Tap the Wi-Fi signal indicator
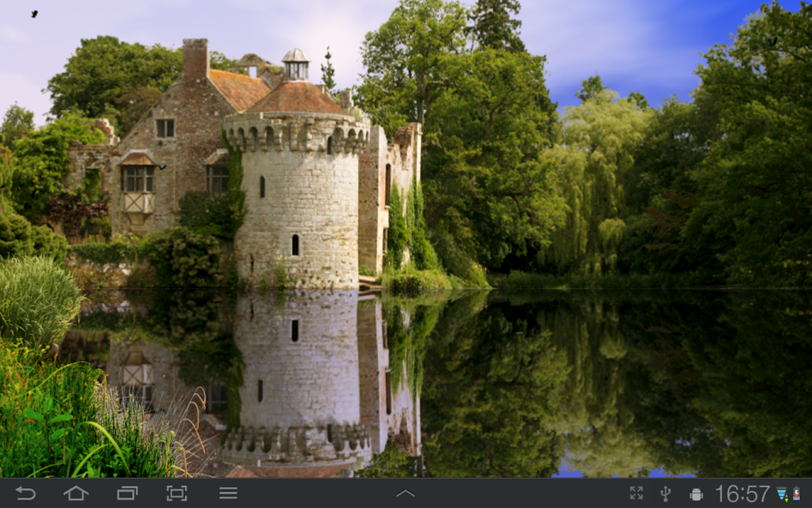 (x=782, y=494)
